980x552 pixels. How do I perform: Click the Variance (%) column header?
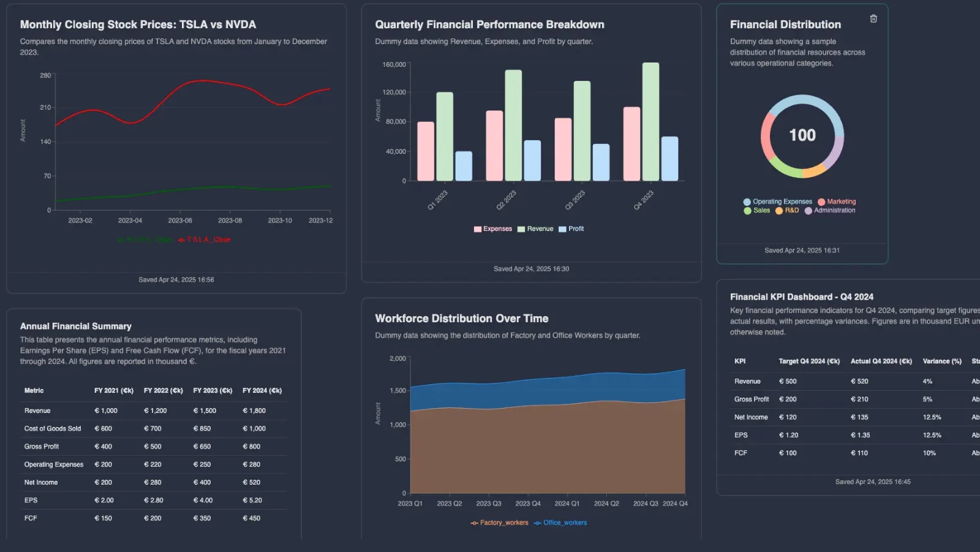(942, 361)
